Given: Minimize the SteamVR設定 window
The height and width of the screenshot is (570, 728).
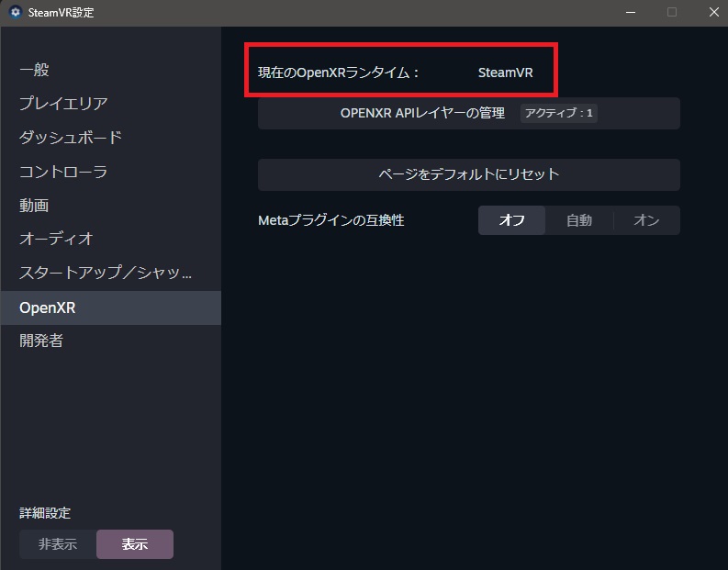Looking at the screenshot, I should click(x=631, y=13).
